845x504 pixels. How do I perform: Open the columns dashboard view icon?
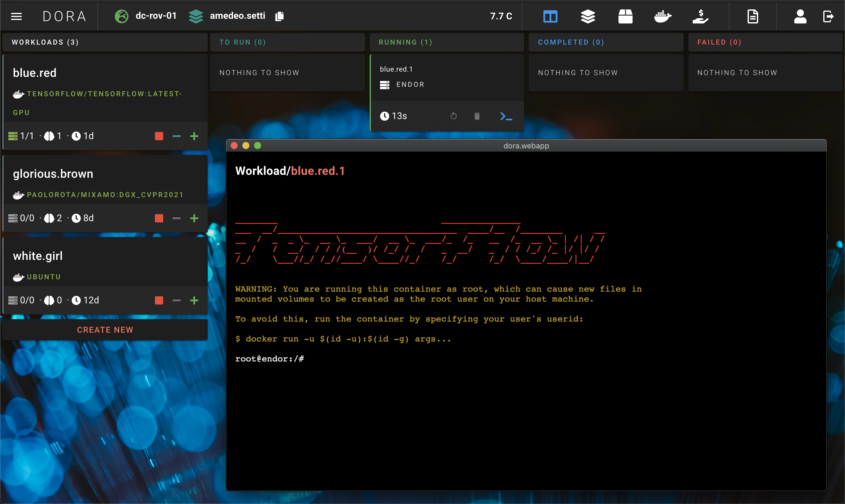[x=550, y=16]
